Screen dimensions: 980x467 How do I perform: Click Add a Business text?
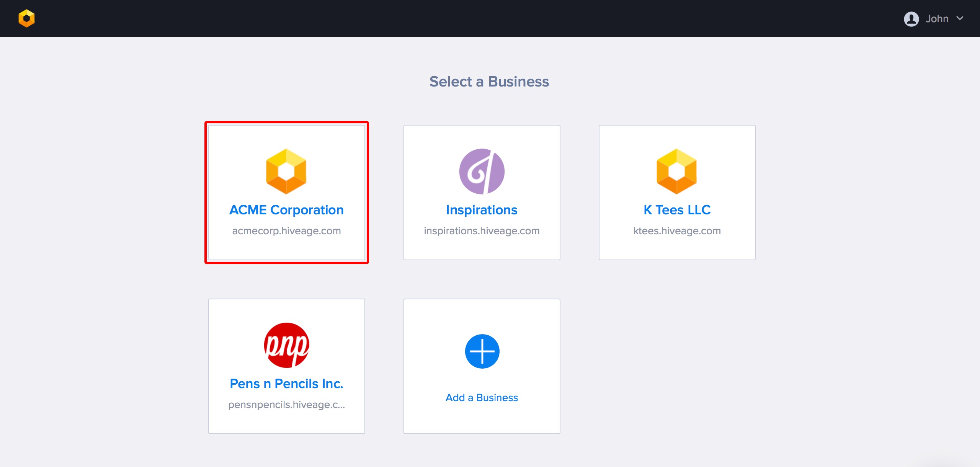(x=482, y=398)
